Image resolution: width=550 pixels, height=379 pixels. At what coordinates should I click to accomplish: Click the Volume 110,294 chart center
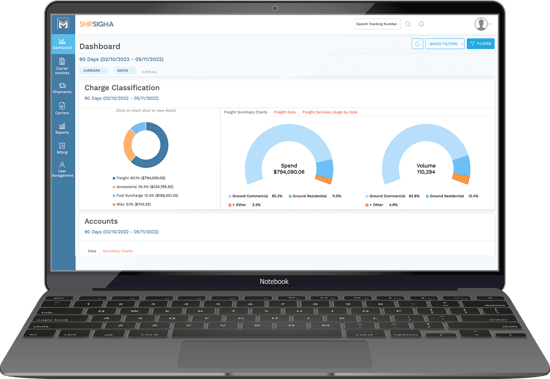coord(426,169)
